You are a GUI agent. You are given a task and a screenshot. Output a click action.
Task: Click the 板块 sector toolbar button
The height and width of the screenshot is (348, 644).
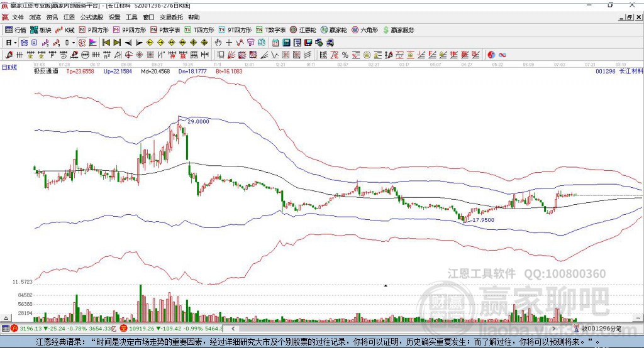pyautogui.click(x=41, y=30)
